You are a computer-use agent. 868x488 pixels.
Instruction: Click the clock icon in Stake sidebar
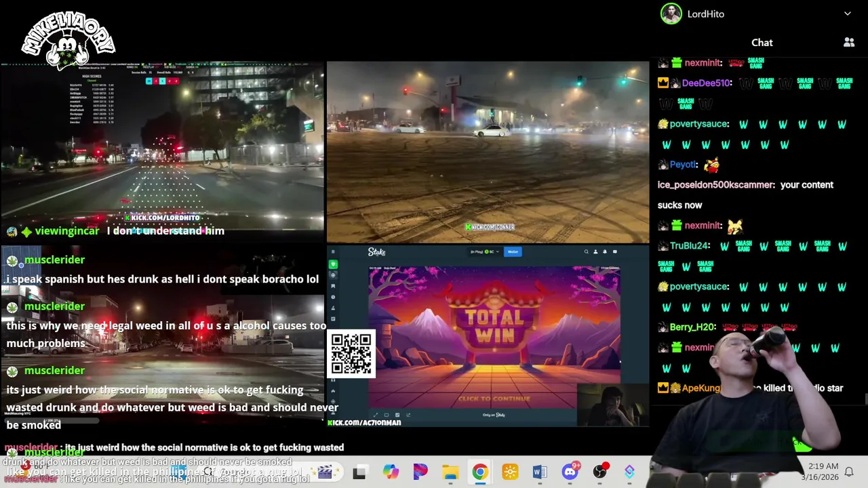coord(333,297)
